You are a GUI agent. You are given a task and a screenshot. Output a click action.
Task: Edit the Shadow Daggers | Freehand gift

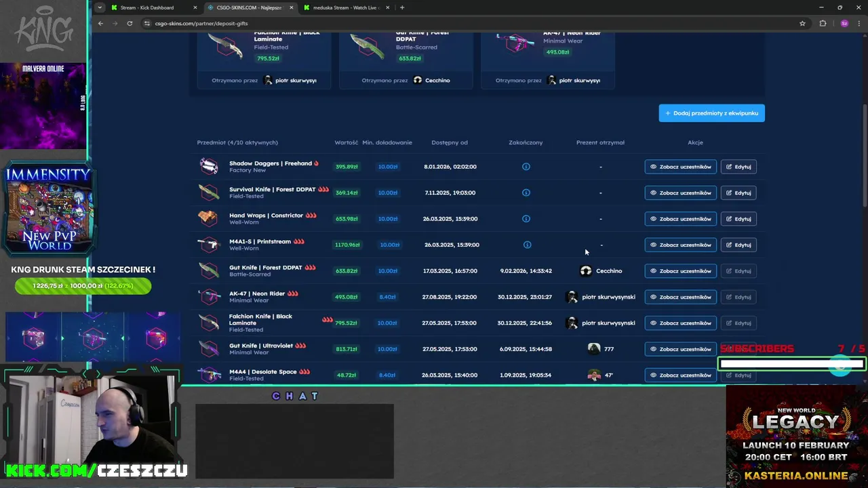tap(738, 167)
